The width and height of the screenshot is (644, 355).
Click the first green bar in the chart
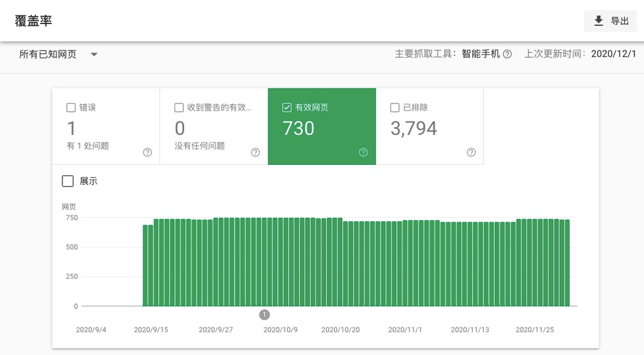(145, 265)
